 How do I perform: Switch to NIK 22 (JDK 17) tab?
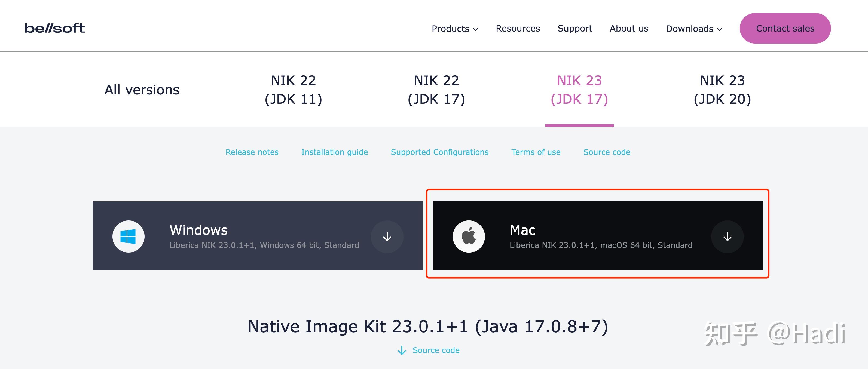[436, 90]
